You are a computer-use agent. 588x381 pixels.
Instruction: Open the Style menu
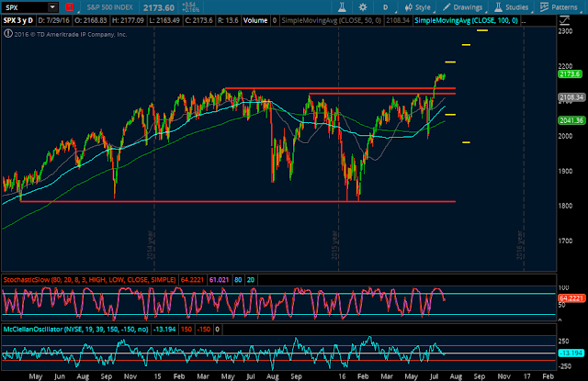418,7
